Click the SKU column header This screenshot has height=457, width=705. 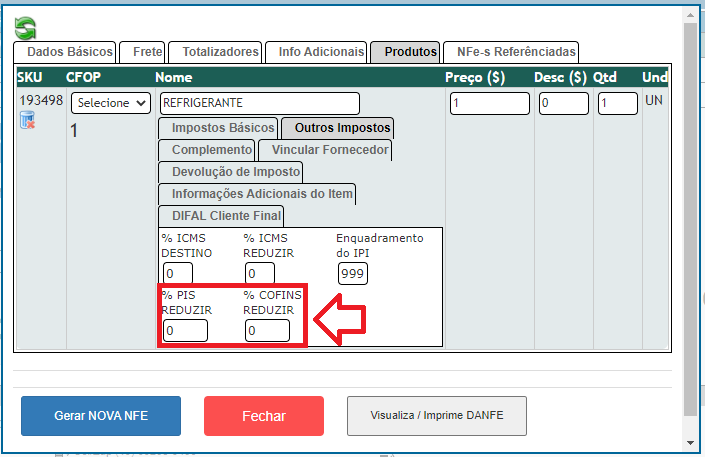tap(30, 77)
